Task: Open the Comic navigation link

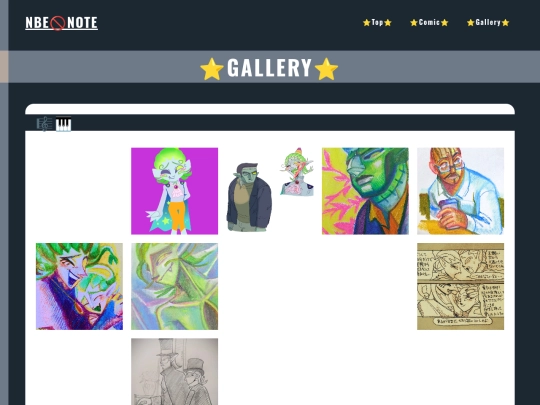Action: click(x=429, y=22)
